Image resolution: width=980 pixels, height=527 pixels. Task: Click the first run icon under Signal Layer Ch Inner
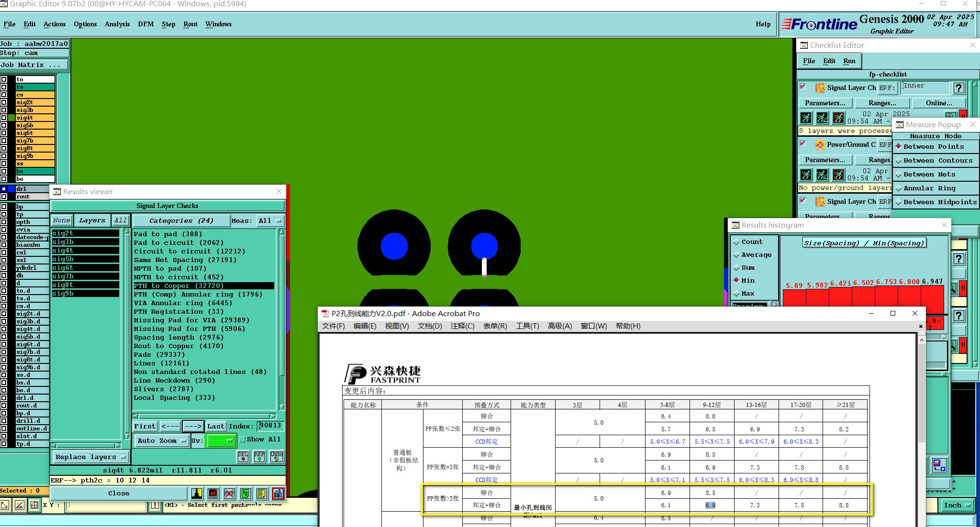coord(806,118)
